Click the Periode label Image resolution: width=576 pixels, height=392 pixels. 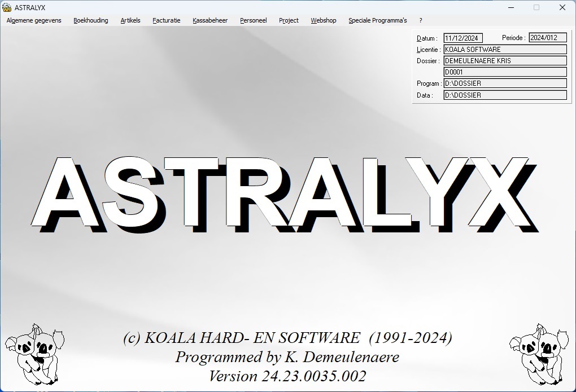click(513, 38)
